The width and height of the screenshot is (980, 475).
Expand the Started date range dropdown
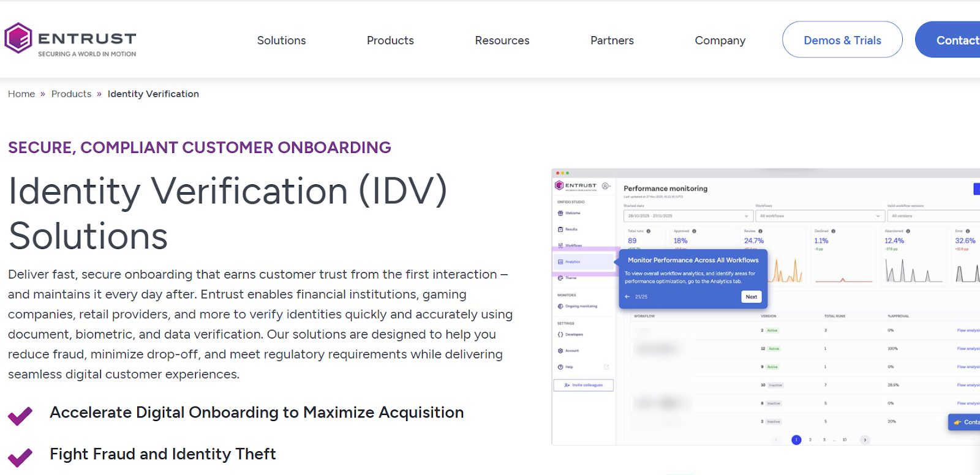tap(688, 216)
